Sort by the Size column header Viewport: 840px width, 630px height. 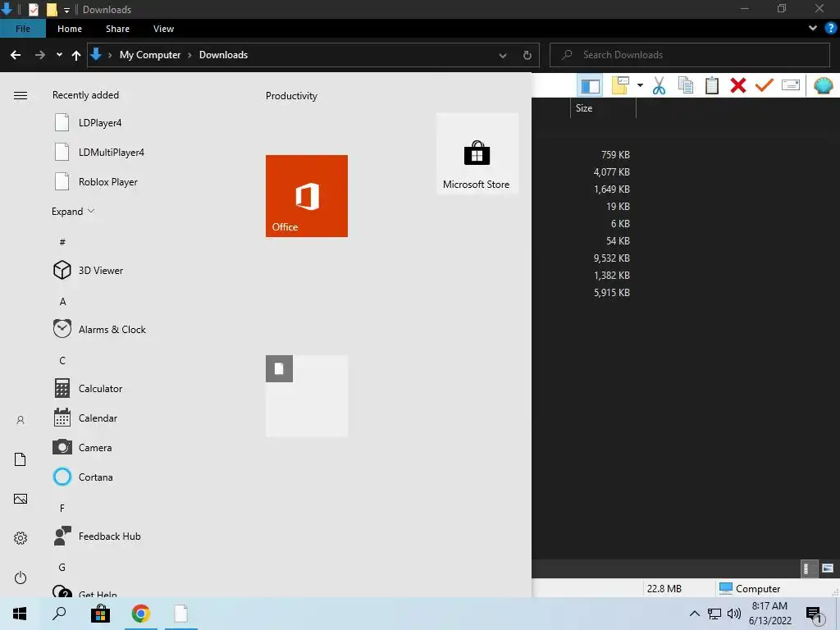[x=603, y=107]
